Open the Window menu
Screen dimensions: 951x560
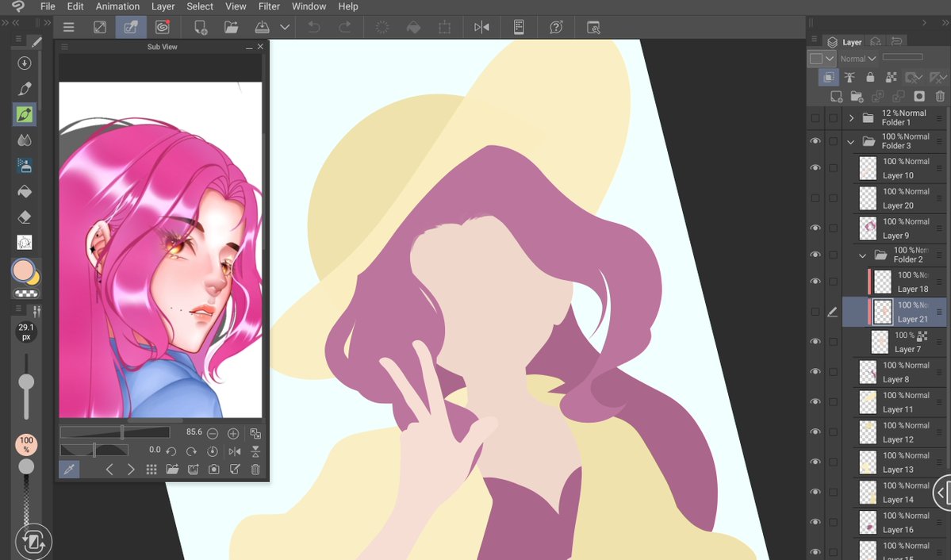pyautogui.click(x=309, y=6)
